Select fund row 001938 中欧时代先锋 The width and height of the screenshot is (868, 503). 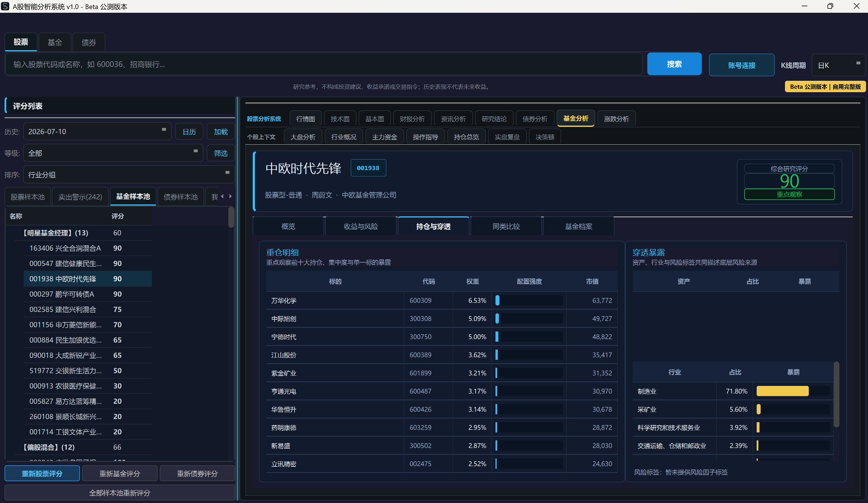(x=88, y=278)
